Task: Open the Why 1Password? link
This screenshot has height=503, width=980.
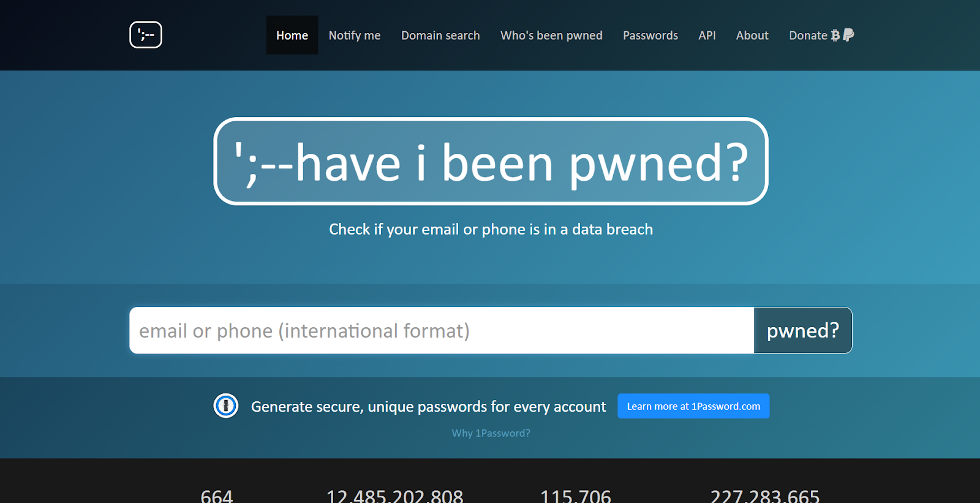Action: (491, 433)
